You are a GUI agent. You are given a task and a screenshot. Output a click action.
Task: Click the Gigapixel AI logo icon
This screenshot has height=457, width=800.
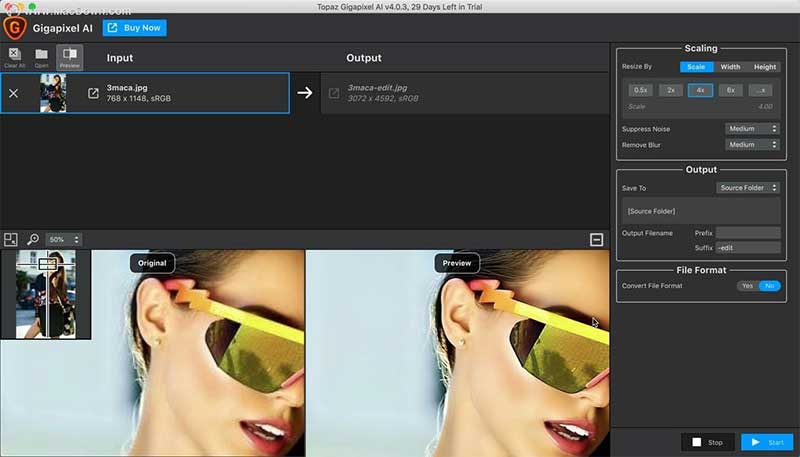point(15,28)
